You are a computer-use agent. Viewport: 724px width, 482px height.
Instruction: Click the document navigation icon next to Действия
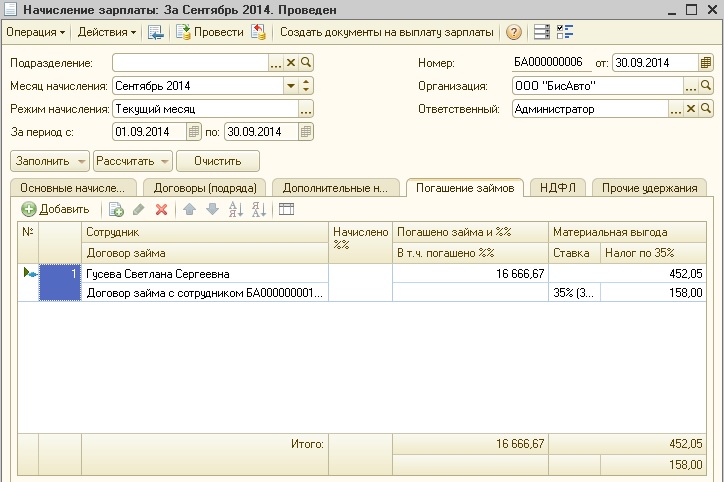point(156,32)
